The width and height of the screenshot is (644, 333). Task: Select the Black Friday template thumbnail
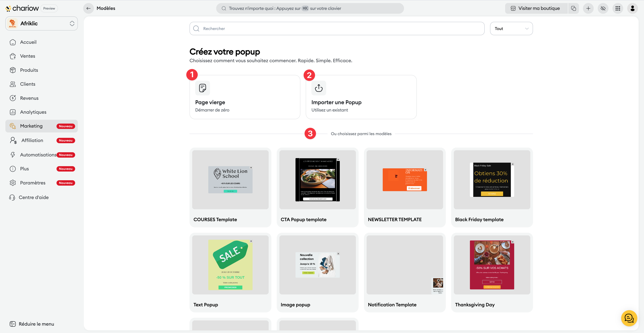tap(492, 180)
